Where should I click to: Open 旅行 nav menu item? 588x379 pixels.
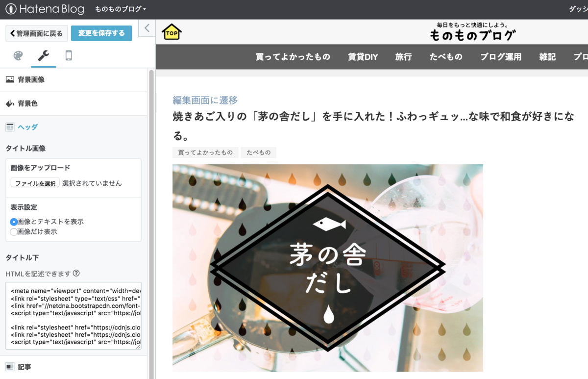tap(403, 57)
